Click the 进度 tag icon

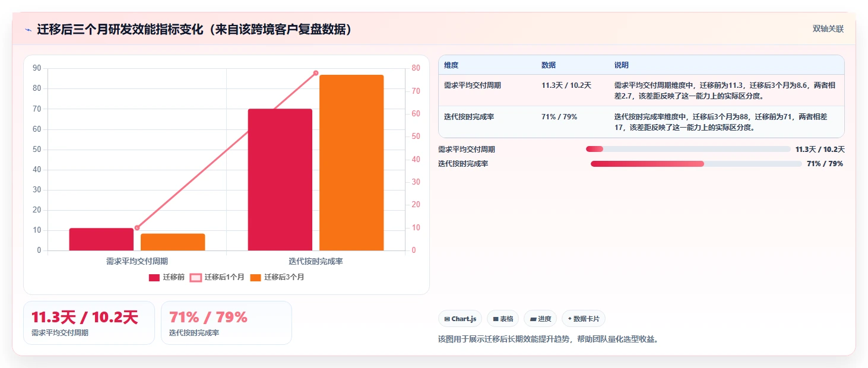[x=533, y=319]
